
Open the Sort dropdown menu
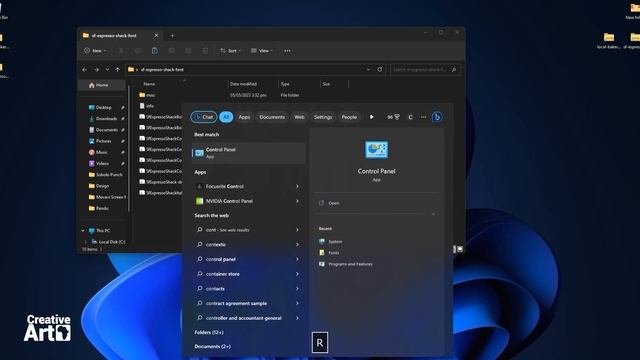coord(231,51)
